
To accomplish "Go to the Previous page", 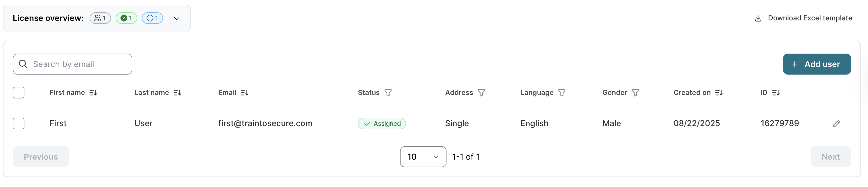I will click(41, 157).
